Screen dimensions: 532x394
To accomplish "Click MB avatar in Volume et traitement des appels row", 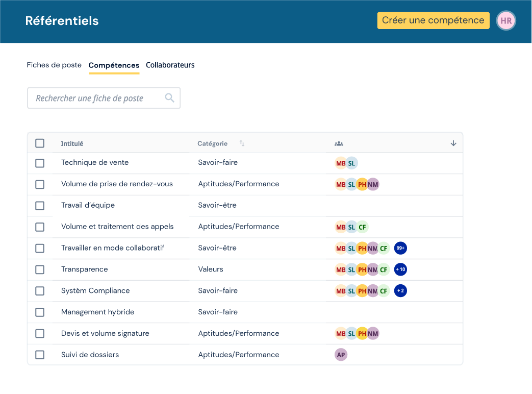I will pyautogui.click(x=341, y=227).
